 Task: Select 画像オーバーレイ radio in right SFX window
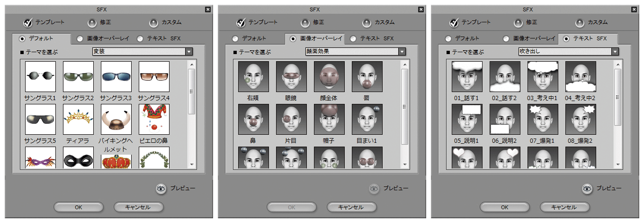click(506, 39)
